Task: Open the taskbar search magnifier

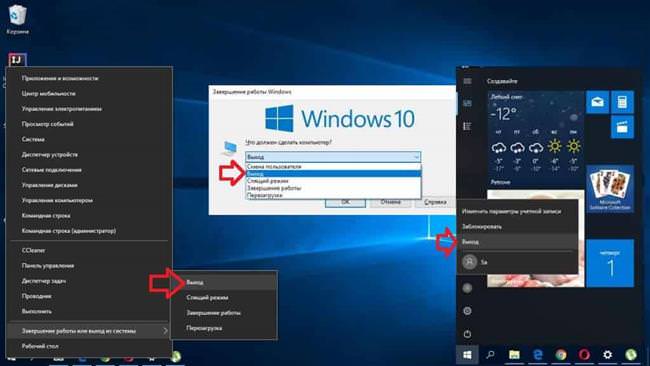Action: [490, 355]
